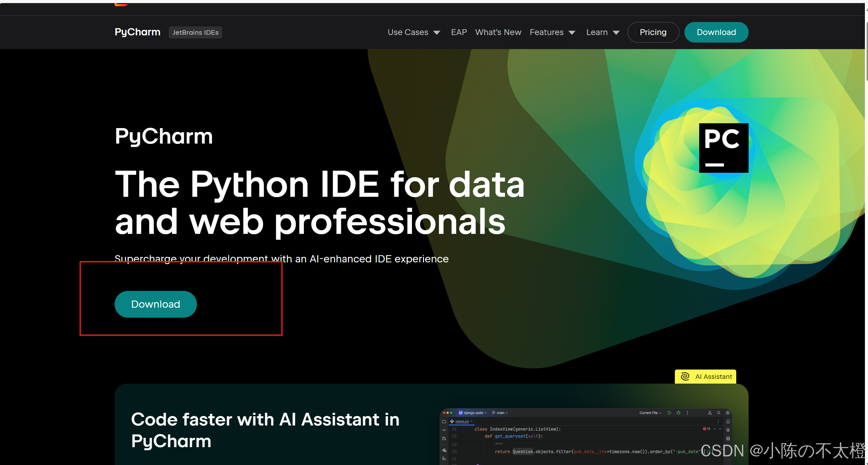The width and height of the screenshot is (868, 465).
Task: Expand the Use Cases menu
Action: 414,32
